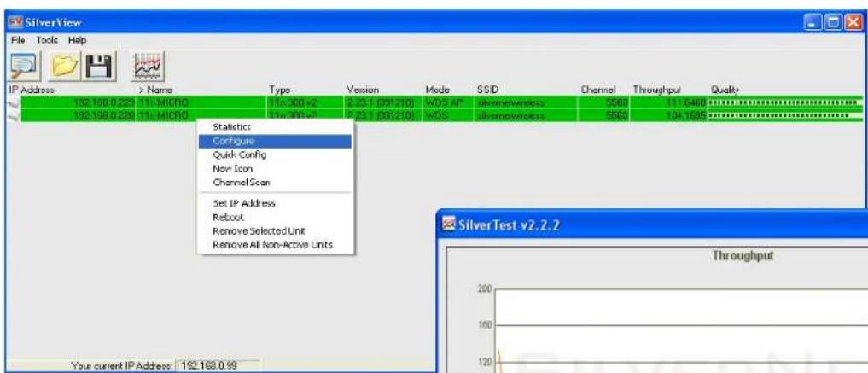Select Reboot in the context menu
The image size is (868, 373).
[275, 217]
